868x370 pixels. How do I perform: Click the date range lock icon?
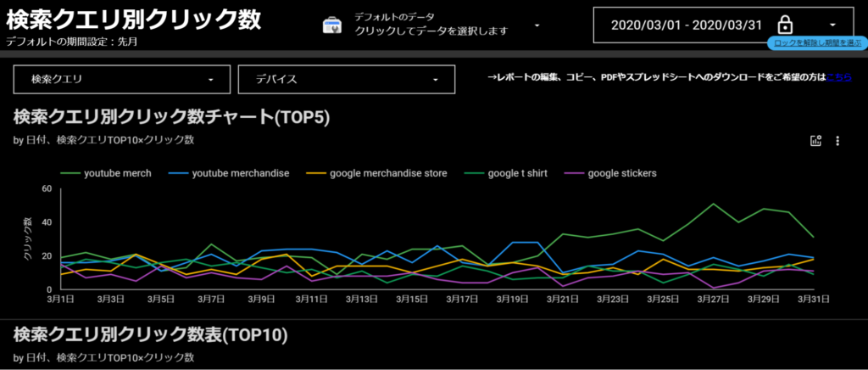pyautogui.click(x=784, y=25)
